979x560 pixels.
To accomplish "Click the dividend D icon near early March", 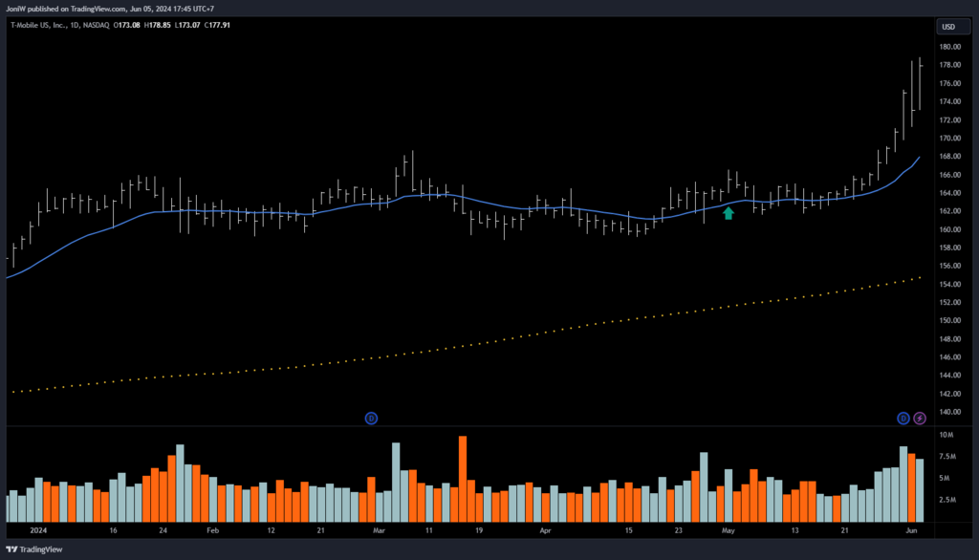I will [x=371, y=418].
